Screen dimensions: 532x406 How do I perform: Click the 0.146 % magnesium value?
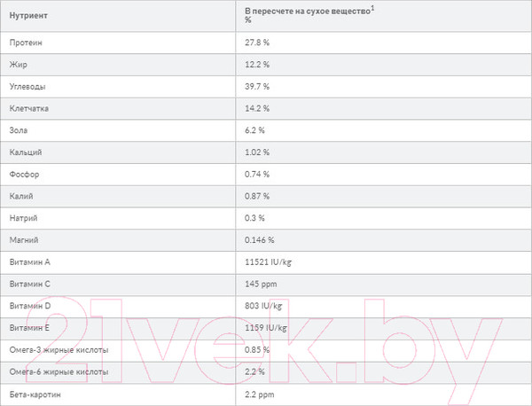click(260, 239)
